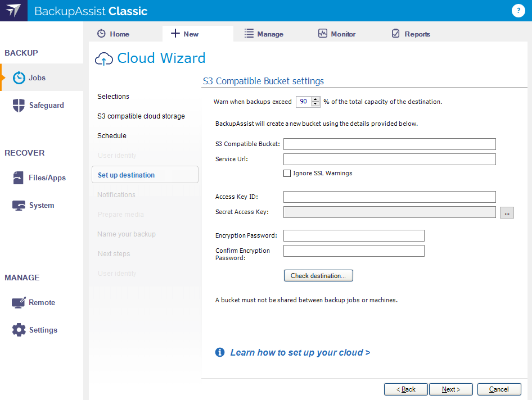Click the BackupAssist paper plane logo
The image size is (532, 400).
[13, 11]
